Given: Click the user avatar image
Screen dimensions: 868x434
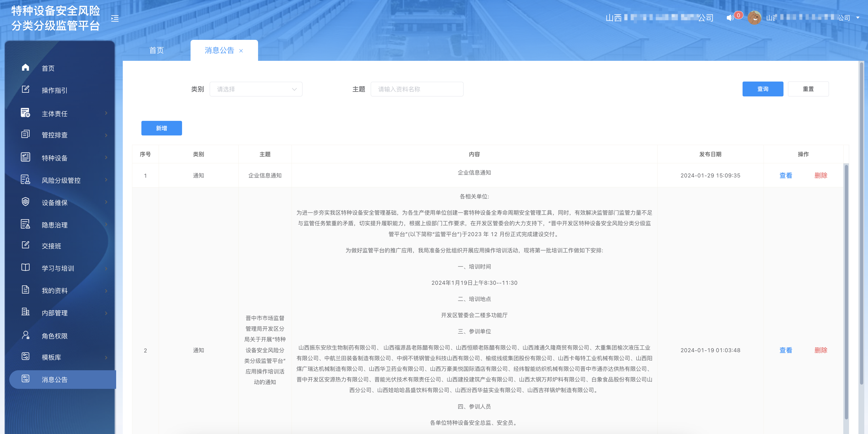Looking at the screenshot, I should point(754,18).
